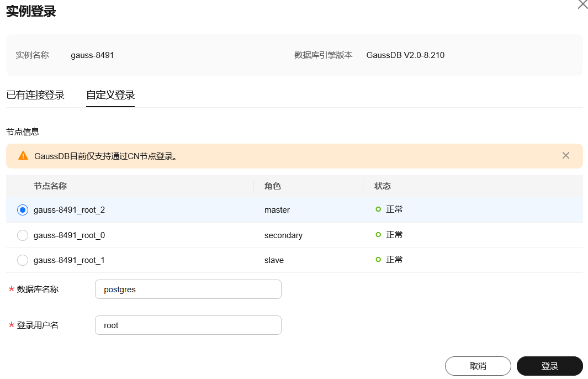Click the 正常 status in master row

389,209
